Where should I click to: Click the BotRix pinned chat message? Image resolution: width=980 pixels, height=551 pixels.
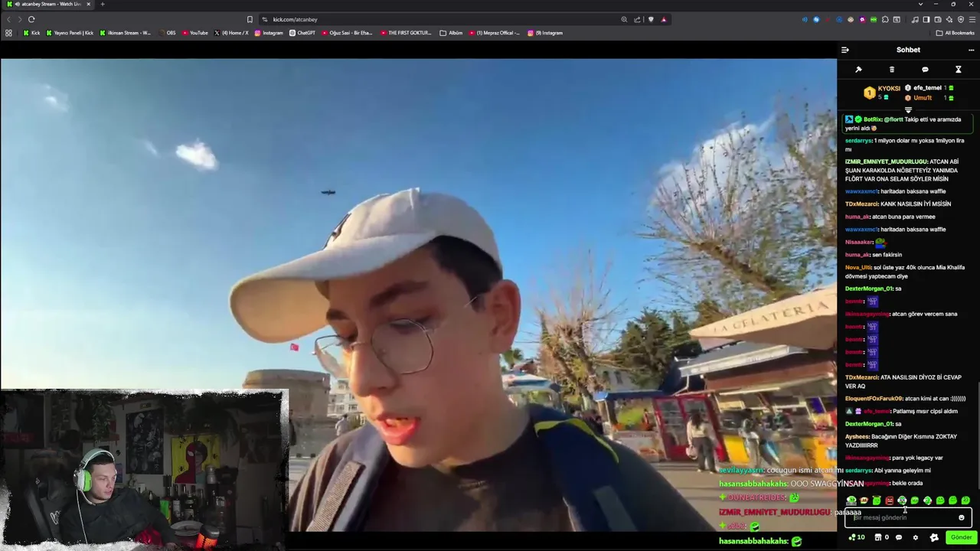coord(908,124)
